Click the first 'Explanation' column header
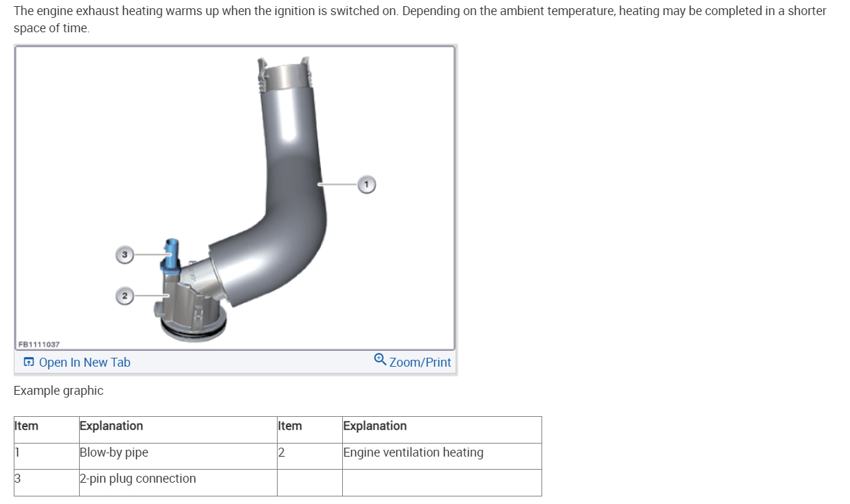The width and height of the screenshot is (850, 504). (178, 430)
